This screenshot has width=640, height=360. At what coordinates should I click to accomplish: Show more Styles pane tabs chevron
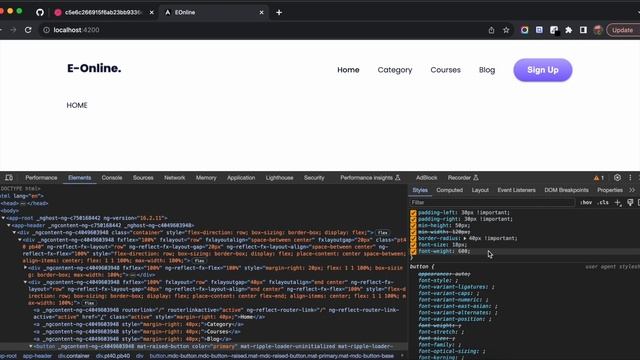tap(632, 190)
